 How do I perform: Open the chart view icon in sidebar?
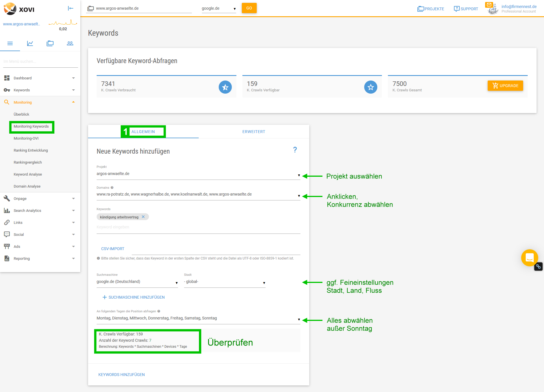[30, 43]
